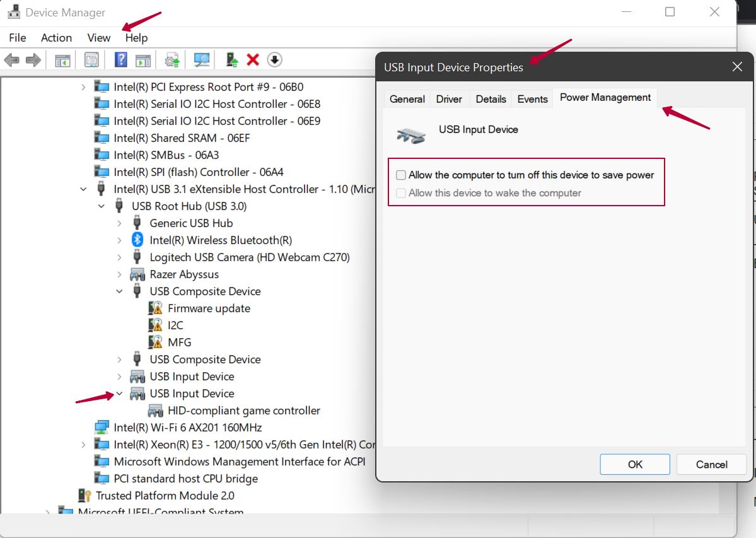
Task: Expand the Intel(R) Wireless Bluetooth(R) node
Action: point(119,240)
